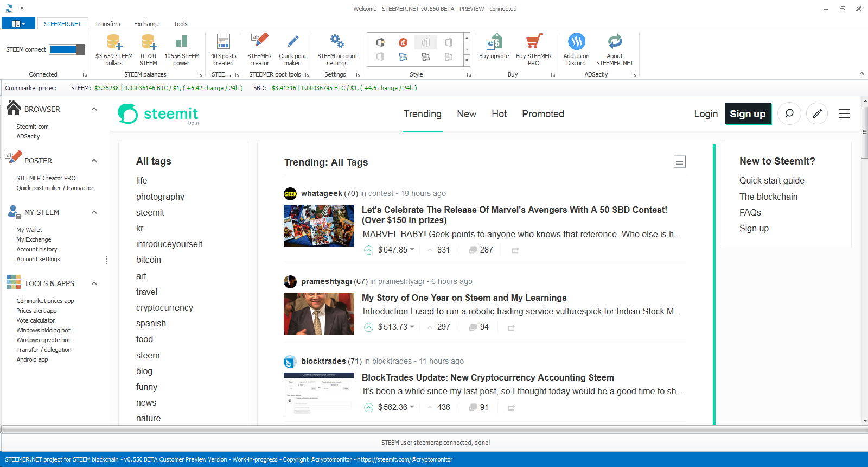Open the Tools ribbon tab

click(x=181, y=24)
